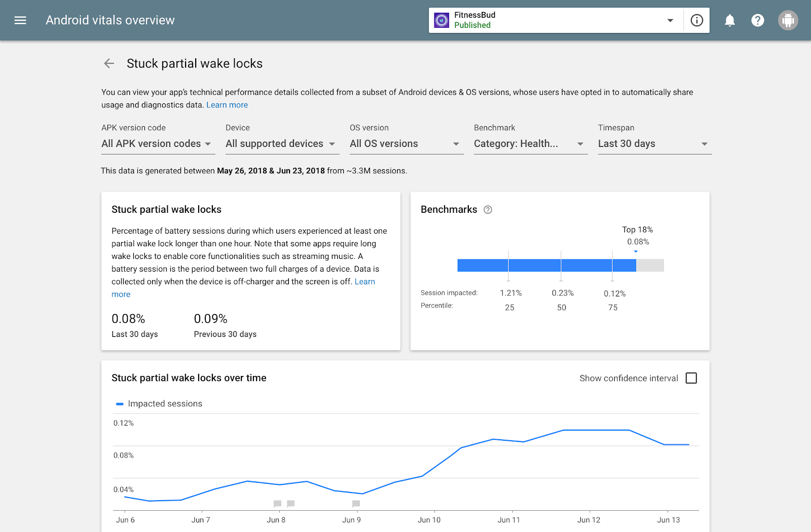Click the Jun 6 axis label
811x532 pixels.
(x=125, y=520)
